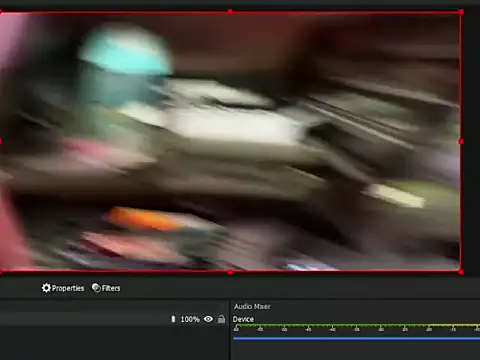Adjust the blue Device volume slider
The width and height of the screenshot is (480, 360).
point(356,338)
